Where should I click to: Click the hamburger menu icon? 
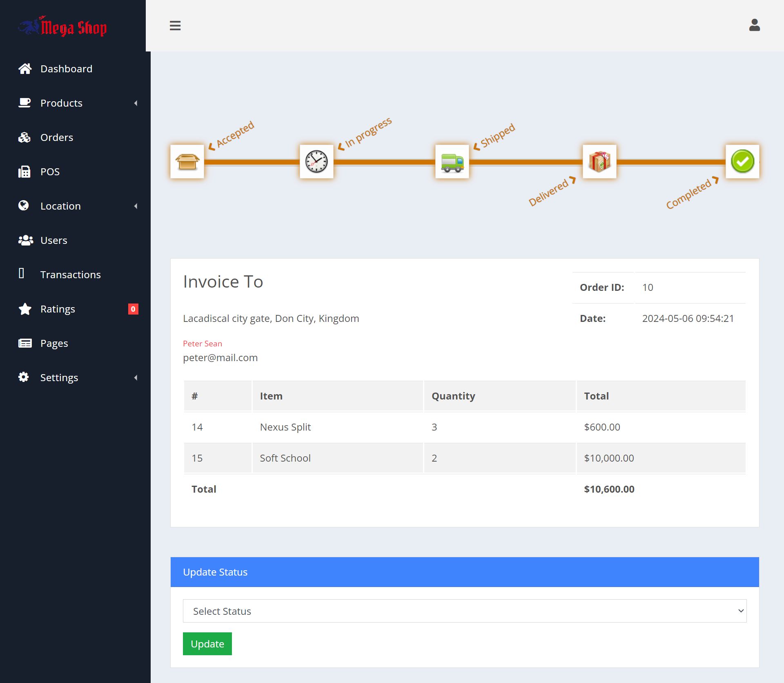pyautogui.click(x=175, y=26)
